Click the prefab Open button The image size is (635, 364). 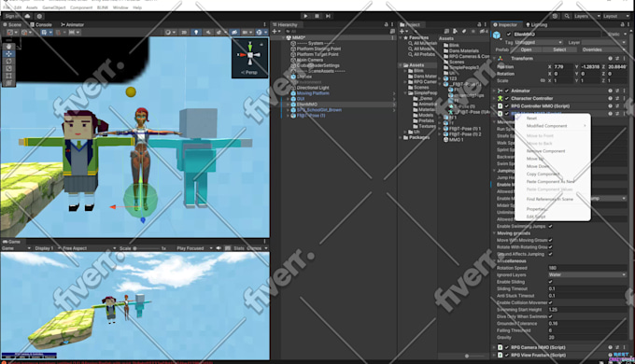(x=526, y=49)
